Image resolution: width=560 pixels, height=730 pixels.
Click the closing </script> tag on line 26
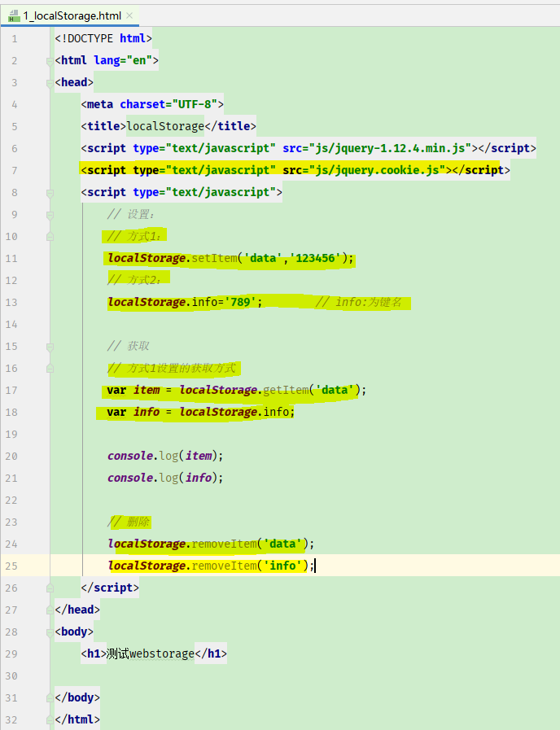click(x=110, y=588)
